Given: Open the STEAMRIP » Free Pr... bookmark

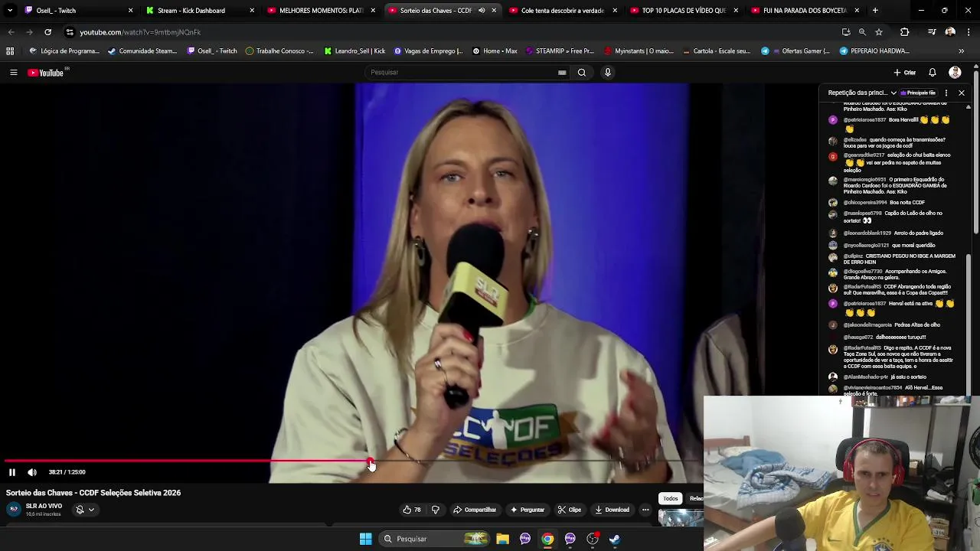Looking at the screenshot, I should point(559,51).
